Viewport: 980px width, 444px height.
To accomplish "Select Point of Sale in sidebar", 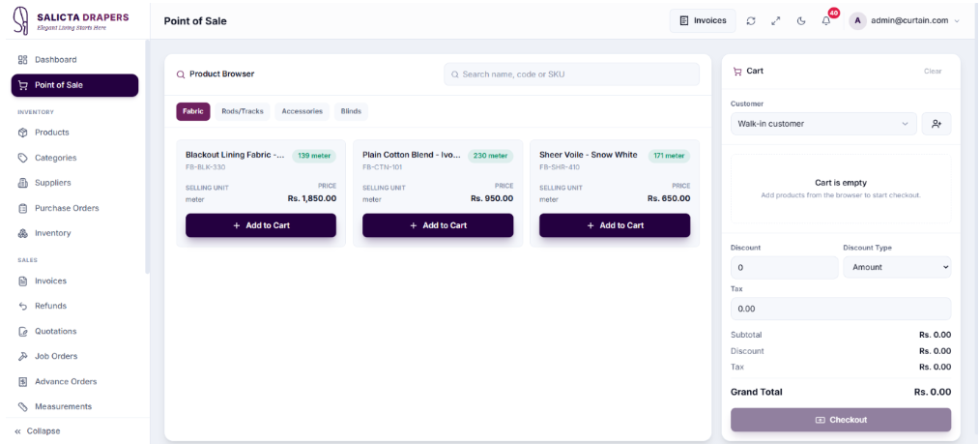I will click(75, 85).
